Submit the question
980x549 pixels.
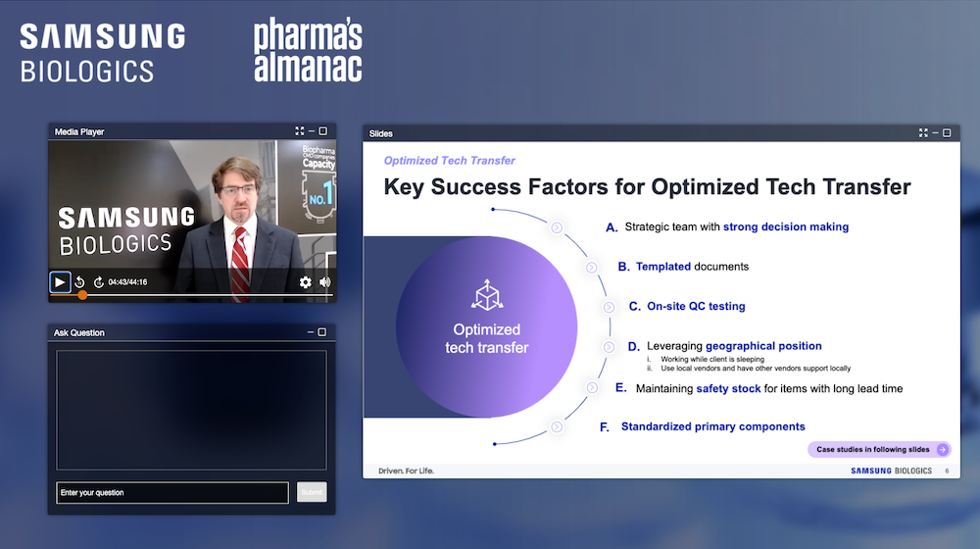312,492
